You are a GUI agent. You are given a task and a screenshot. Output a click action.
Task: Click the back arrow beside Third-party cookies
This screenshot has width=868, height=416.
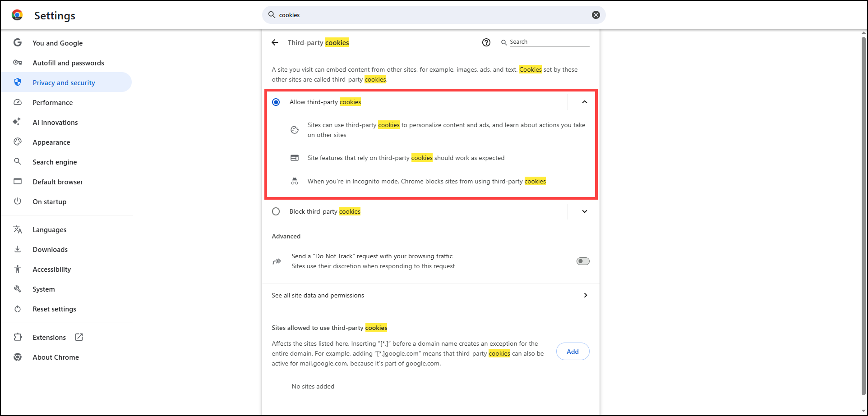pos(275,42)
